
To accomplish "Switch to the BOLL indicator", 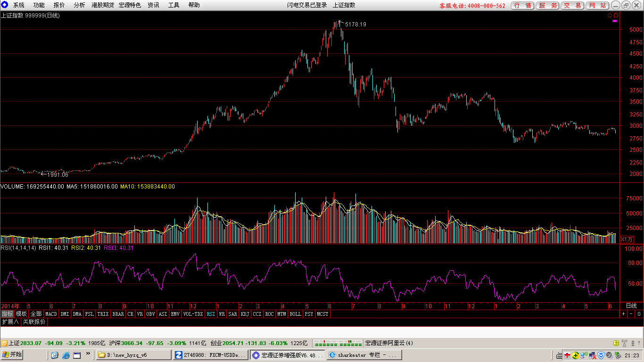I will pos(295,313).
